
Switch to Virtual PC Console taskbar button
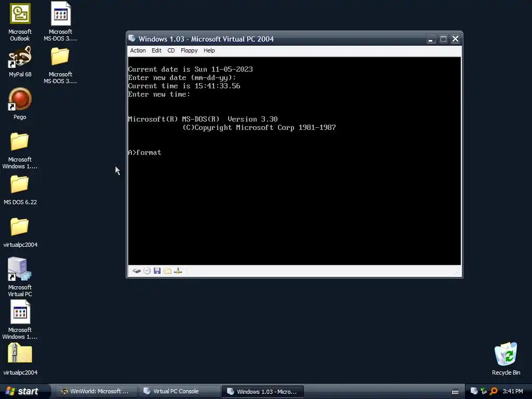click(x=179, y=391)
